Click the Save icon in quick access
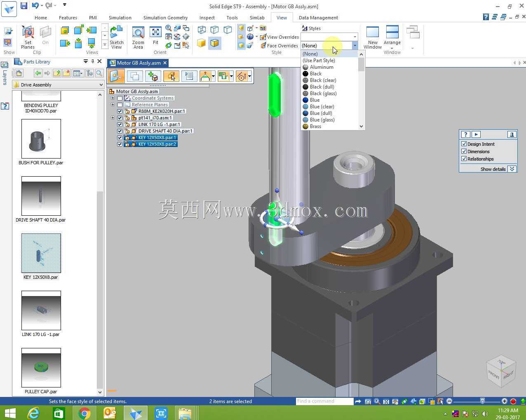Image resolution: width=526 pixels, height=420 pixels. click(x=24, y=5)
